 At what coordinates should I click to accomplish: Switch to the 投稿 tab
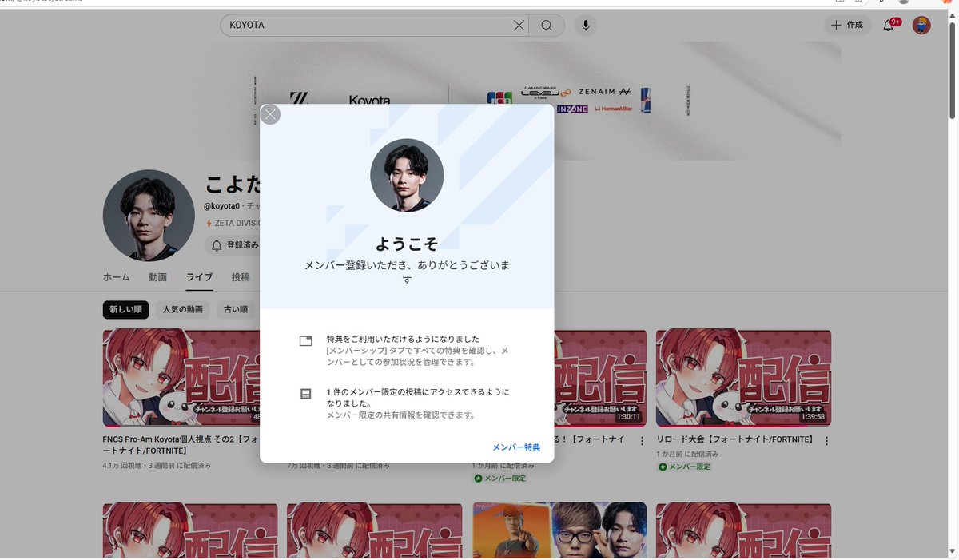[x=241, y=277]
